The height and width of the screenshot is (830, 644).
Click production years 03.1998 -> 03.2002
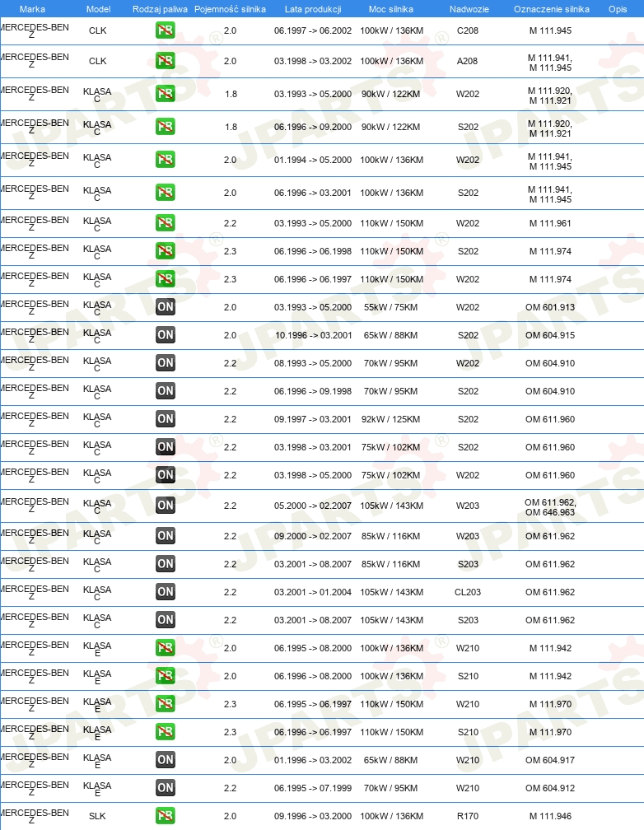(313, 62)
